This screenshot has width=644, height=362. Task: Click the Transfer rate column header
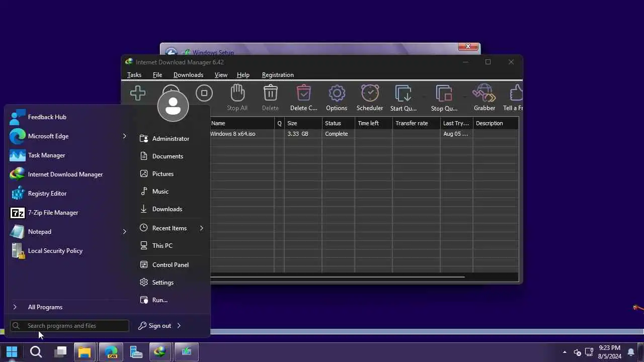pos(416,123)
